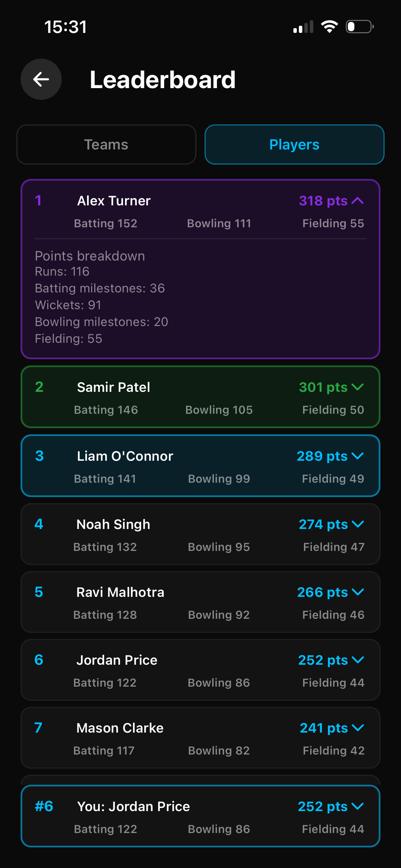
Task: Tap the Ravi Malhotra name
Action: (x=120, y=592)
